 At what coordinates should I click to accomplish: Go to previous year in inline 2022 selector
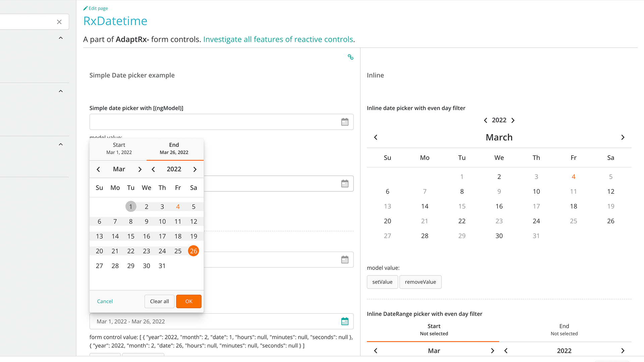485,120
